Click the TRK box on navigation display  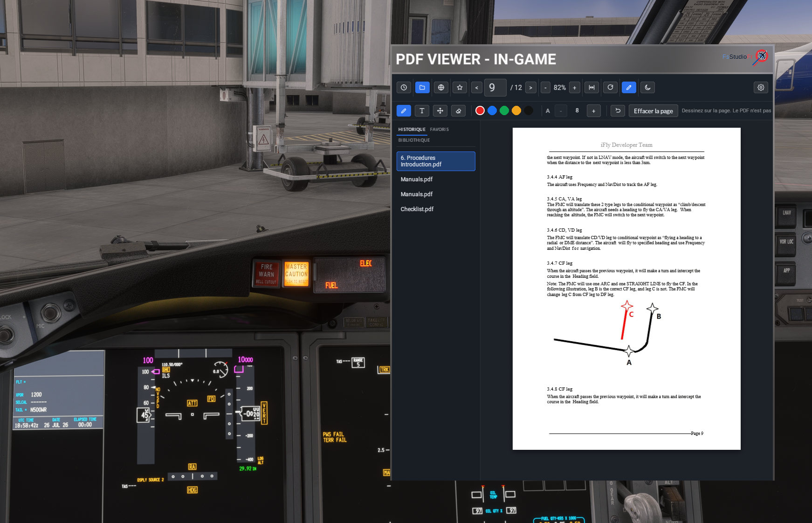click(x=384, y=370)
